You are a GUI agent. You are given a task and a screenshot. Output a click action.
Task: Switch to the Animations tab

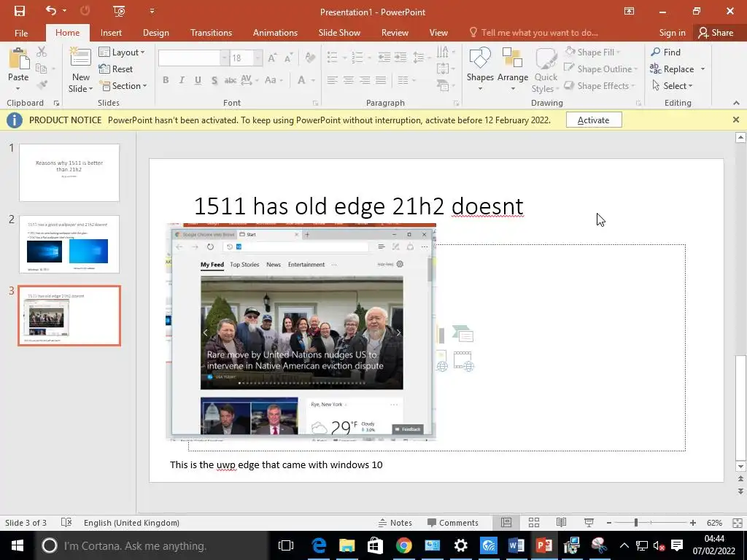pyautogui.click(x=275, y=32)
